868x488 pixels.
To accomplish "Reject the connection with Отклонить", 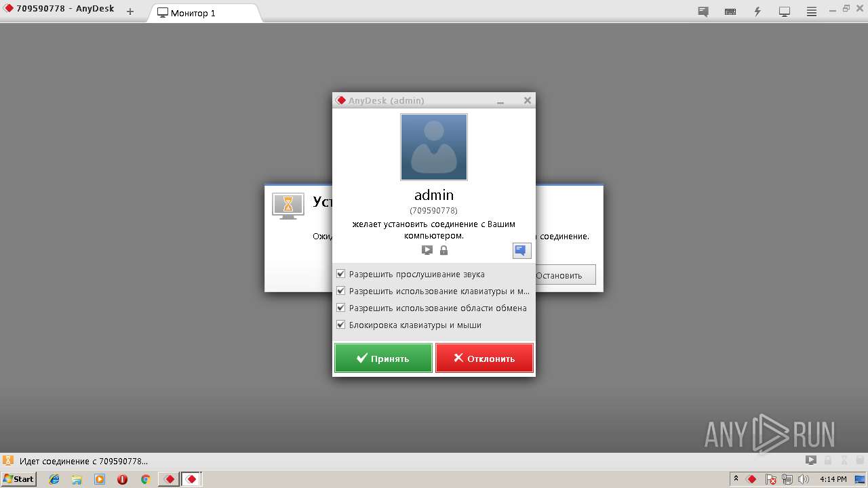I will point(484,358).
